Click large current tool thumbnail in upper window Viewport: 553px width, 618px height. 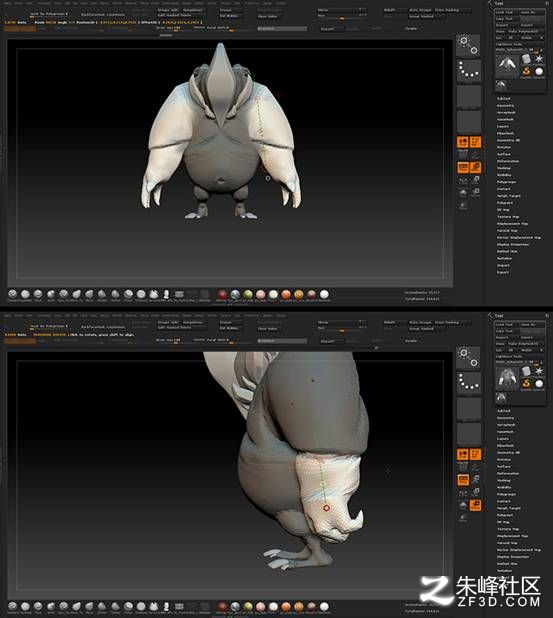pyautogui.click(x=507, y=65)
